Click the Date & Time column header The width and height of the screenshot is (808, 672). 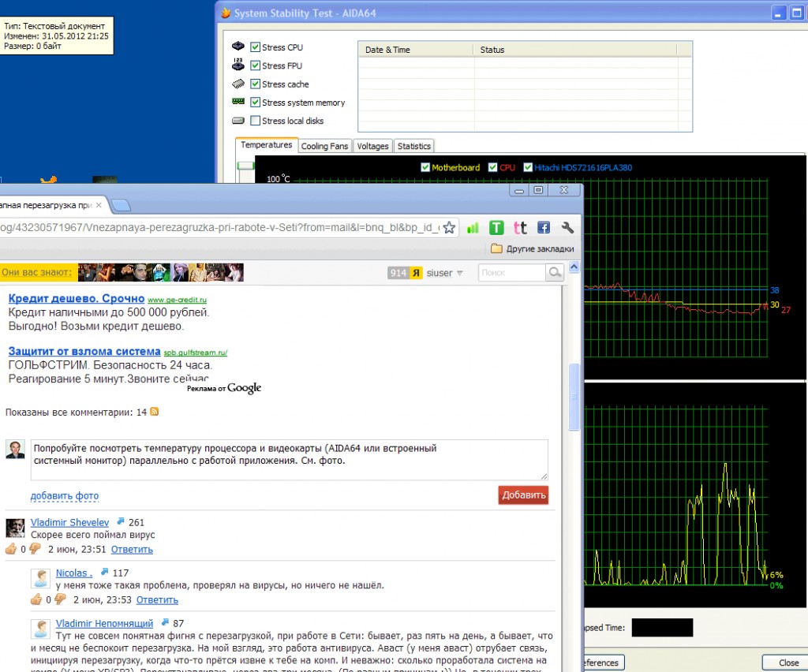click(x=415, y=50)
